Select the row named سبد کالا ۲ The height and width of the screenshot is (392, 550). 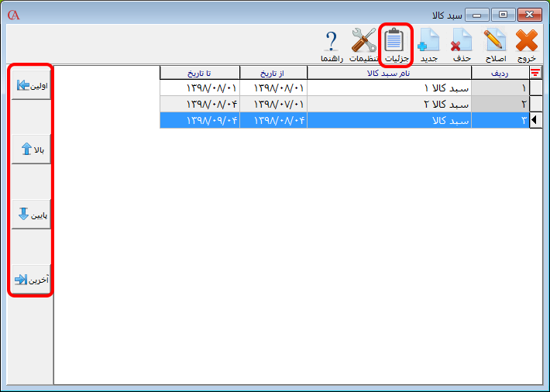coord(389,104)
